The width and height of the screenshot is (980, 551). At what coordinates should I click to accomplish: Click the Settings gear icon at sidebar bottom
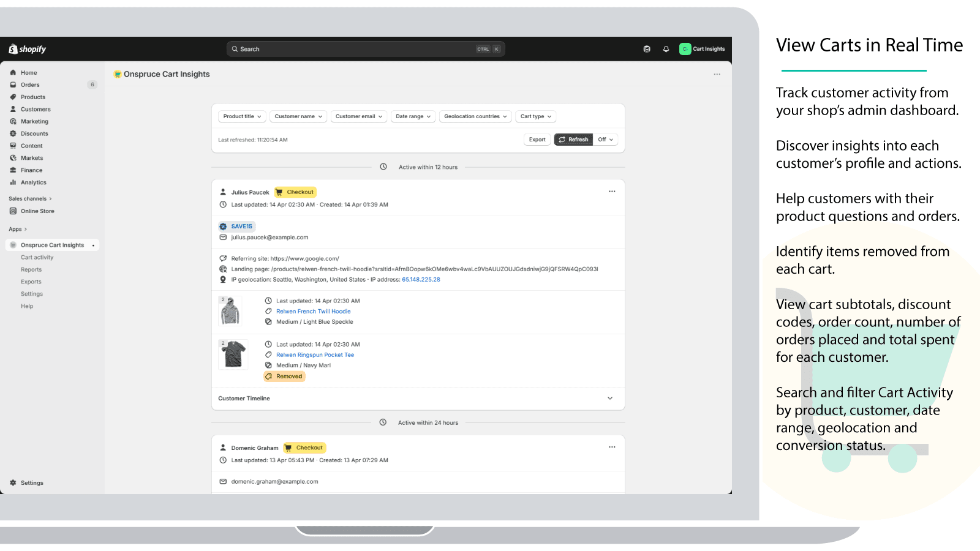click(13, 483)
